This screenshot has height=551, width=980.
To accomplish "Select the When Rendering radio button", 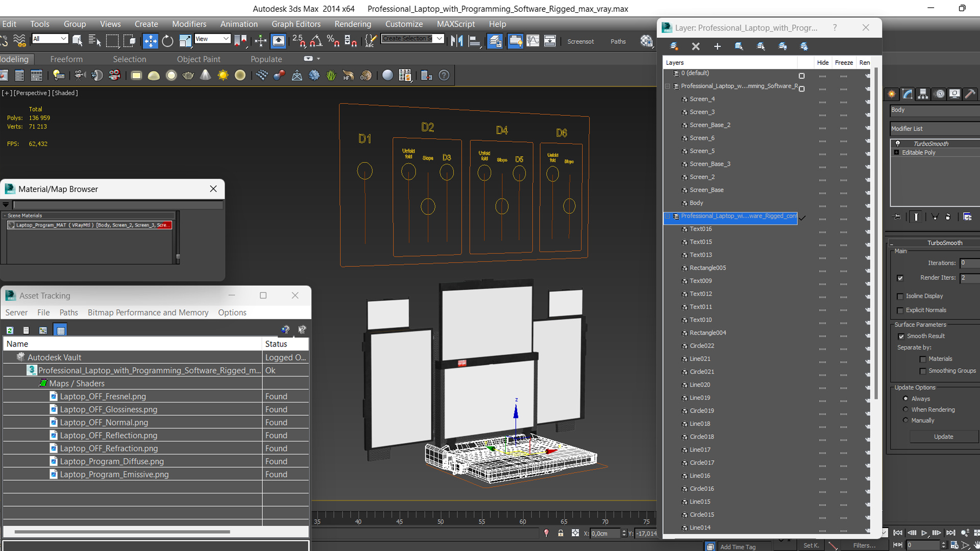I will click(x=905, y=409).
